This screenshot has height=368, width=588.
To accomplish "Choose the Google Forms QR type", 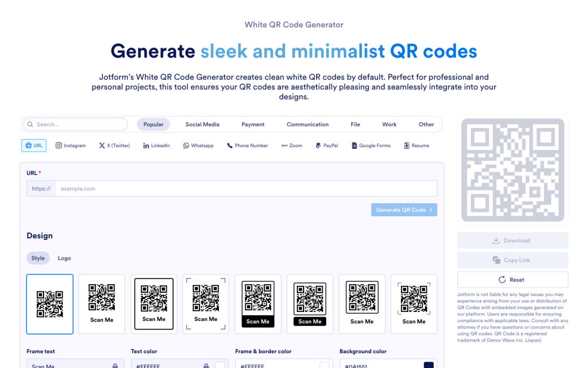I will [x=371, y=146].
